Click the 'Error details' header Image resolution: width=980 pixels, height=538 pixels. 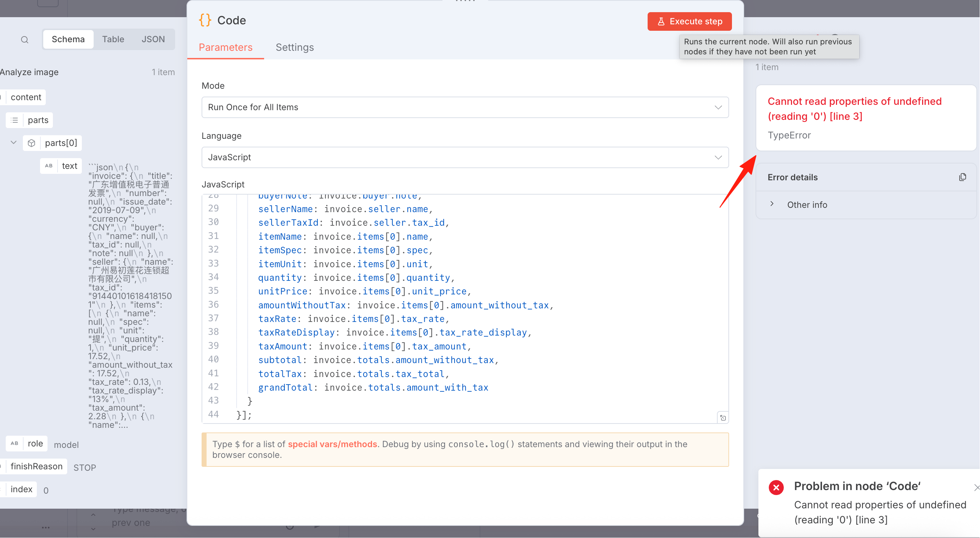(x=792, y=177)
